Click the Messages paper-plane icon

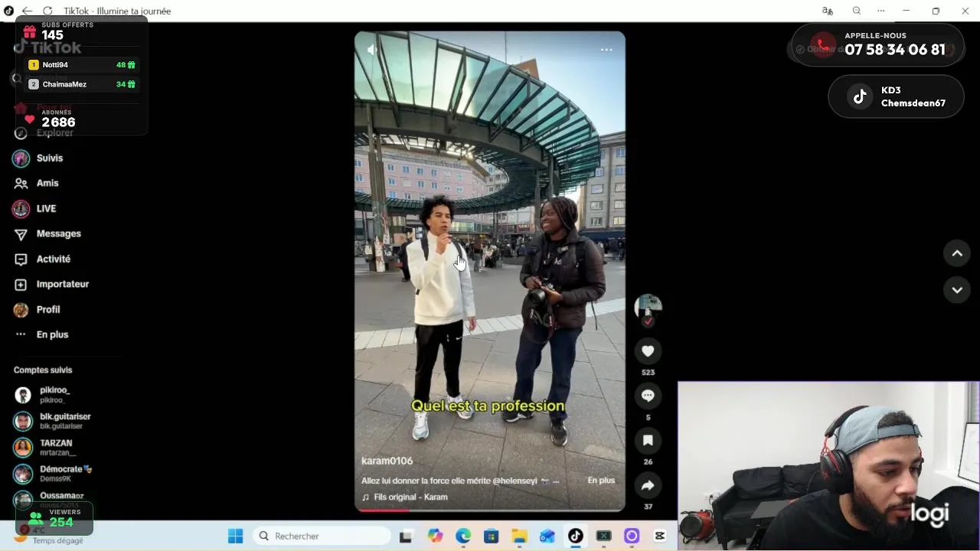click(21, 234)
